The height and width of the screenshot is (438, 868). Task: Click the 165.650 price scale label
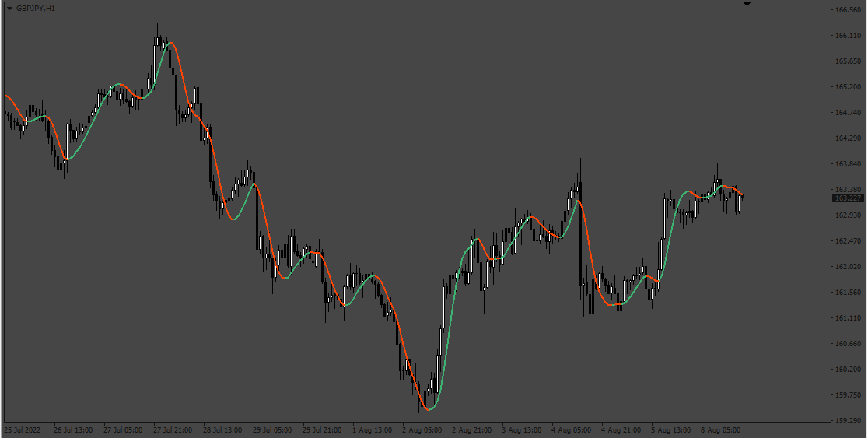coord(848,61)
